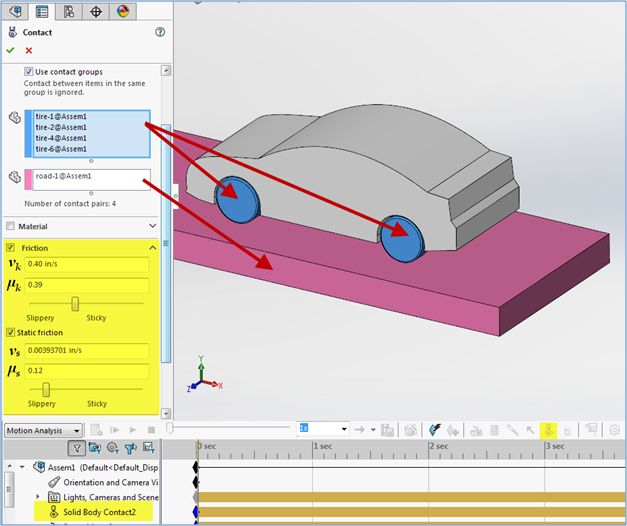Enable the Material checkbox
The width and height of the screenshot is (627, 526).
[x=10, y=226]
